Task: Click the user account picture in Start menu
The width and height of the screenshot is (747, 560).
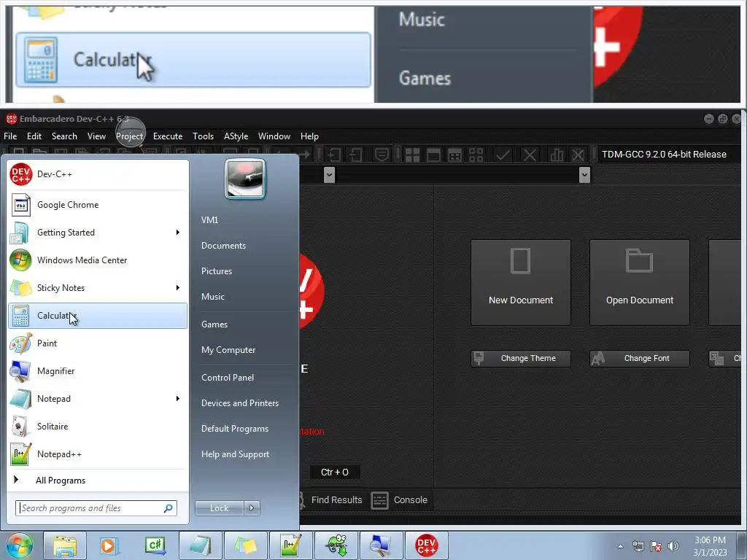Action: coord(245,179)
